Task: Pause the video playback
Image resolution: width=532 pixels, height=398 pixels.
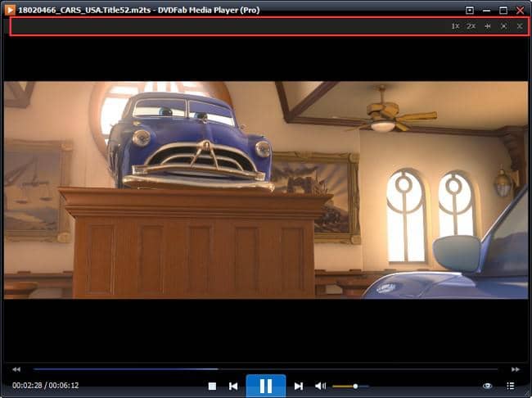Action: (266, 386)
